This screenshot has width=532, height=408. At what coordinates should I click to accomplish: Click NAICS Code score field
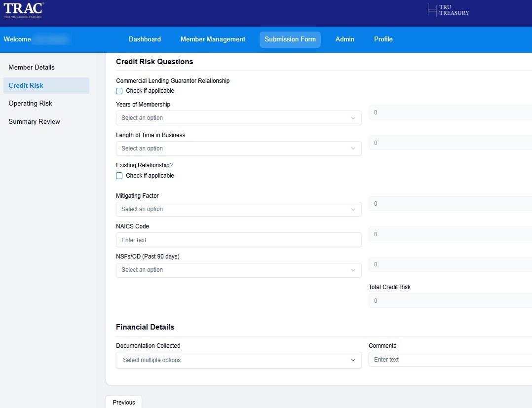click(x=450, y=234)
